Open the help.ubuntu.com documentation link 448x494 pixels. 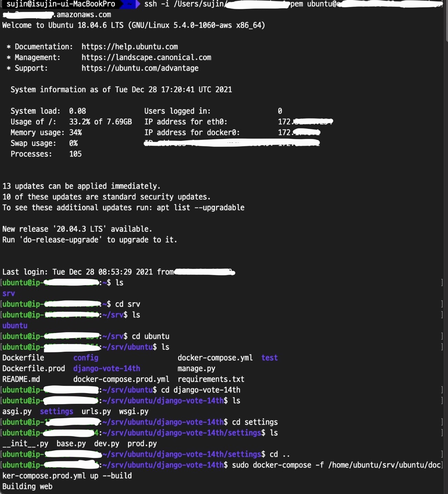click(x=129, y=47)
